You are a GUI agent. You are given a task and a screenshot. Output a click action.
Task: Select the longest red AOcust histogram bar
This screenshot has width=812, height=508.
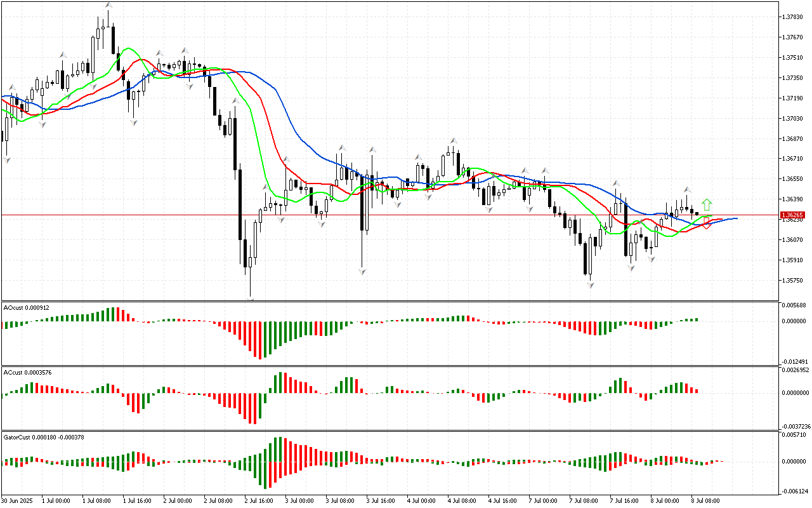(x=259, y=340)
